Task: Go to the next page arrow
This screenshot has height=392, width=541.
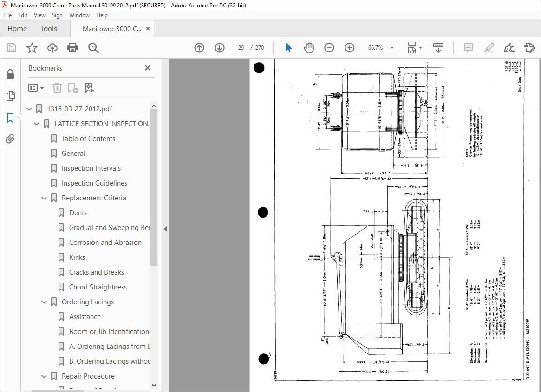Action: point(220,48)
